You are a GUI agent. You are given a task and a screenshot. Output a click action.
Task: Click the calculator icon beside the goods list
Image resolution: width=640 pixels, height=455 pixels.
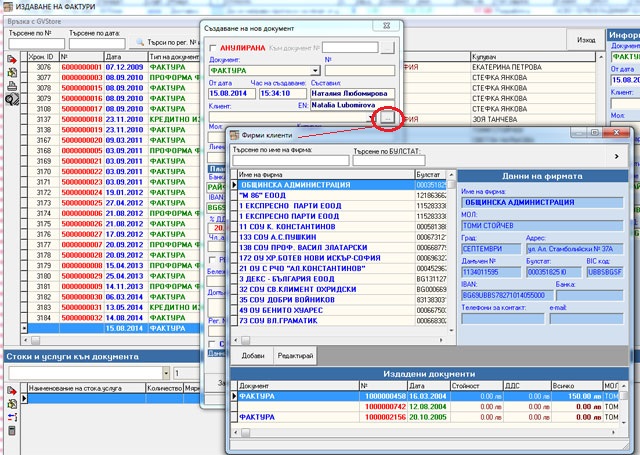[12, 431]
